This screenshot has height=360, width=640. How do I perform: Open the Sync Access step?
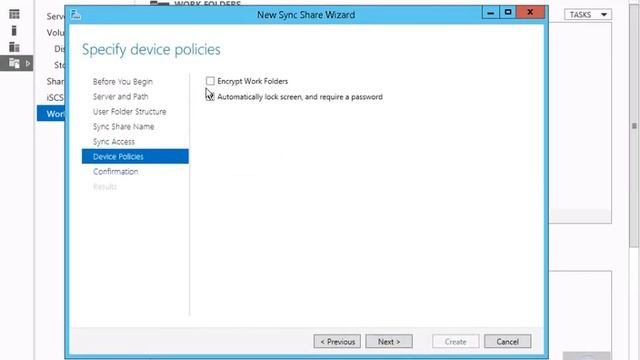113,142
